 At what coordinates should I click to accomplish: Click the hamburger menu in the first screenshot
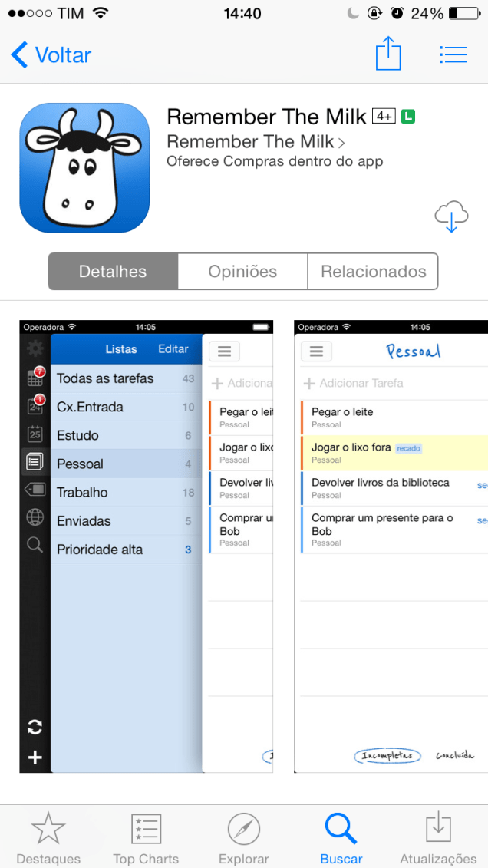click(224, 351)
